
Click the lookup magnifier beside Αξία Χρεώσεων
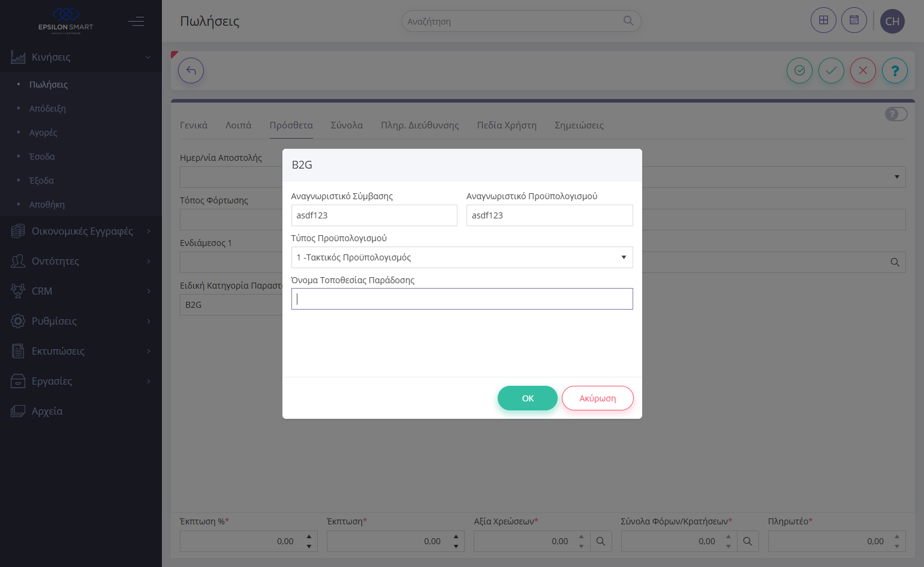point(600,541)
